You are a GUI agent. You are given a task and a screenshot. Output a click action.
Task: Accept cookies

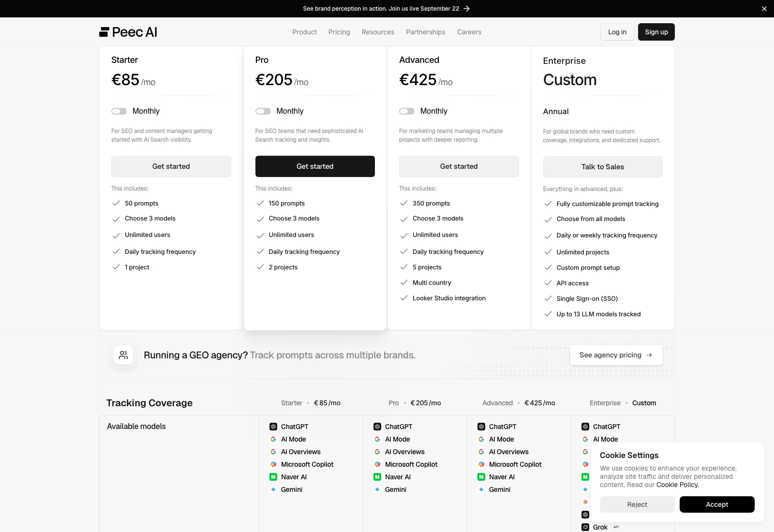(x=717, y=504)
